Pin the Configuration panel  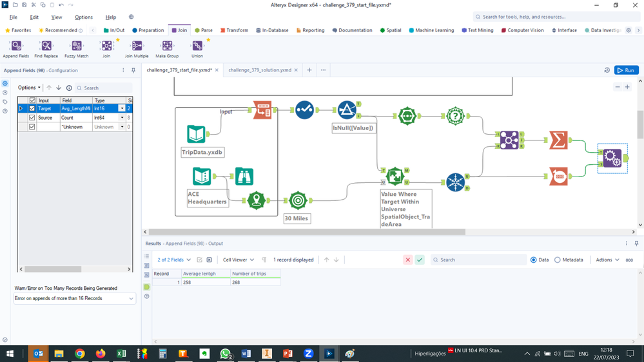click(133, 70)
